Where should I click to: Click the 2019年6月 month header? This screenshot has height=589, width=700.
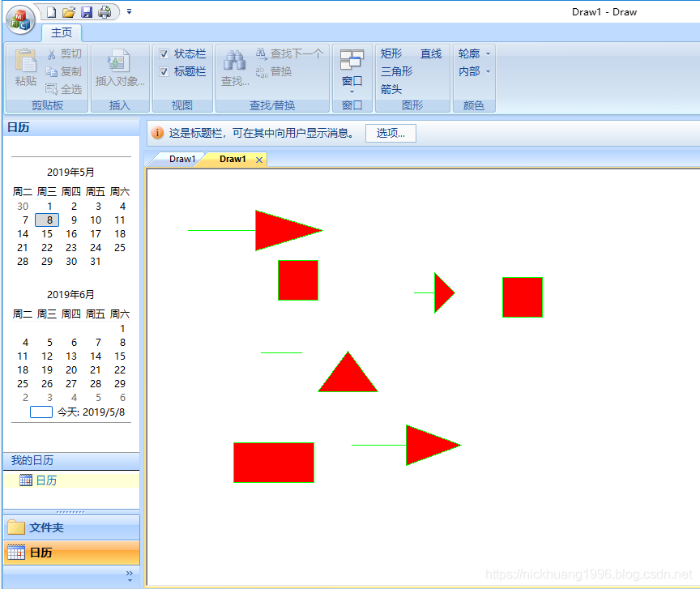click(70, 295)
